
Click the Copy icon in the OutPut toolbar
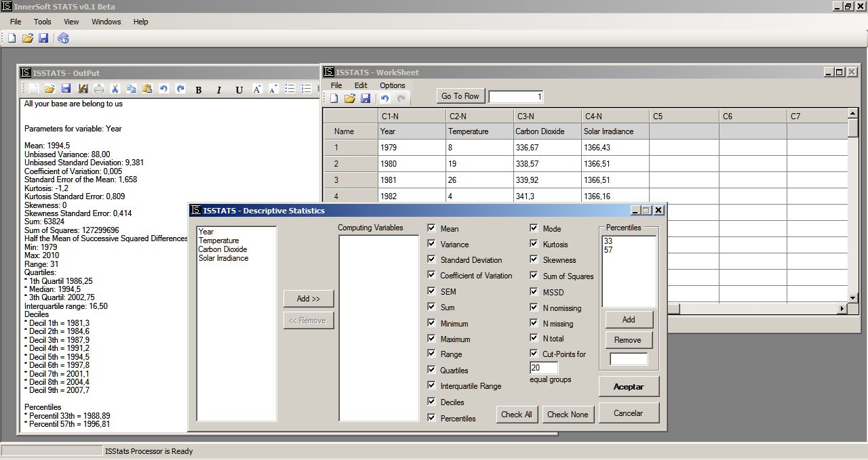pyautogui.click(x=131, y=89)
